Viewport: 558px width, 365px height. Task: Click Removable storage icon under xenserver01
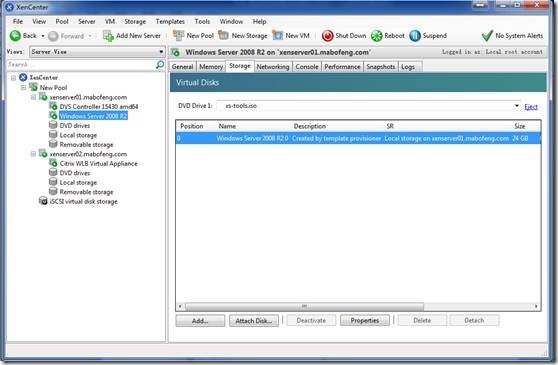pyautogui.click(x=53, y=144)
